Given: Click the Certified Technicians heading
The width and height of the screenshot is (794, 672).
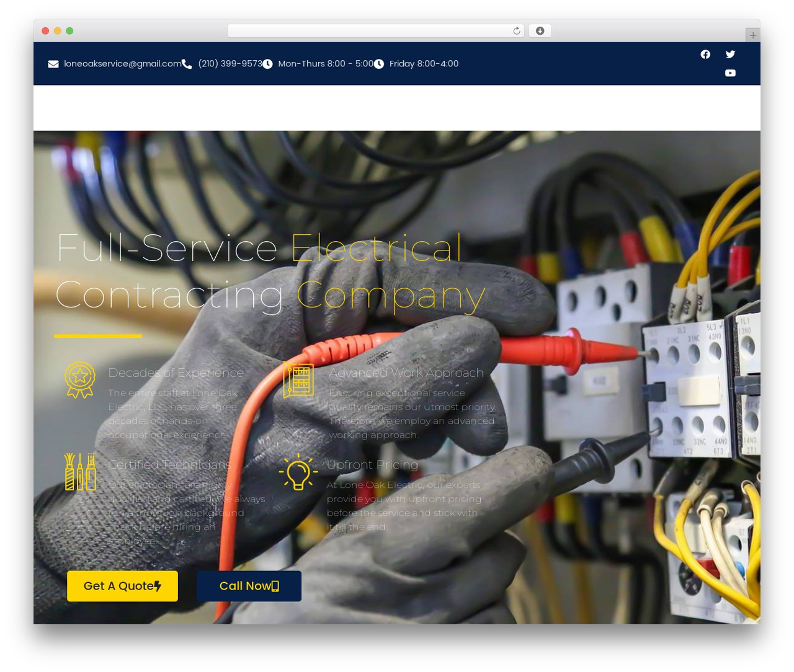Looking at the screenshot, I should point(169,464).
